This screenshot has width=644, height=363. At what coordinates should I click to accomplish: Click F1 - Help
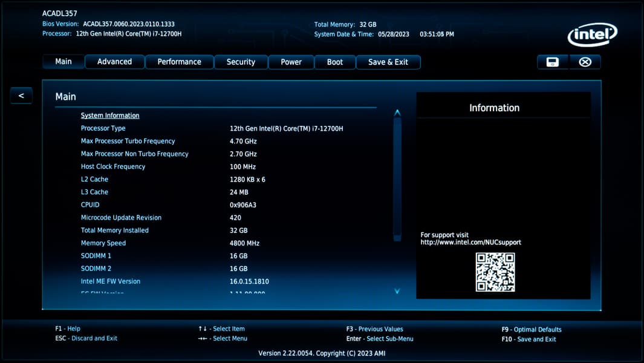[x=68, y=329]
